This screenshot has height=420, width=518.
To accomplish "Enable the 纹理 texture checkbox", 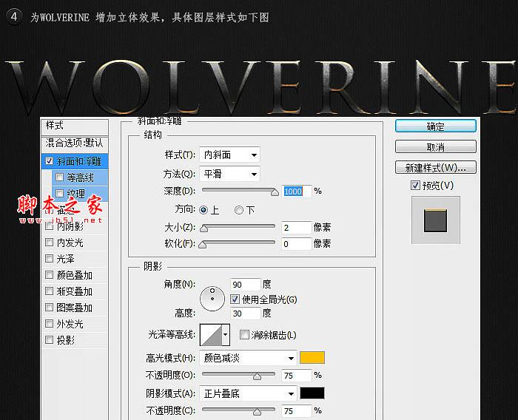I will 59,193.
